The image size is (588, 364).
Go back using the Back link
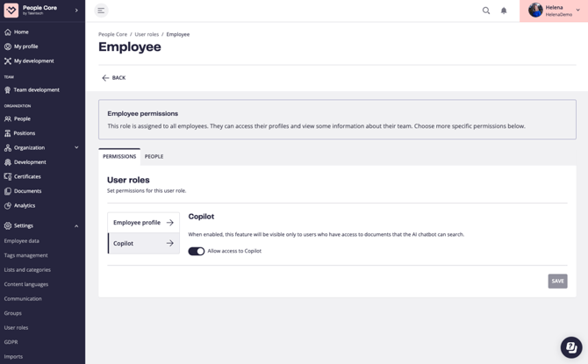[x=113, y=78]
